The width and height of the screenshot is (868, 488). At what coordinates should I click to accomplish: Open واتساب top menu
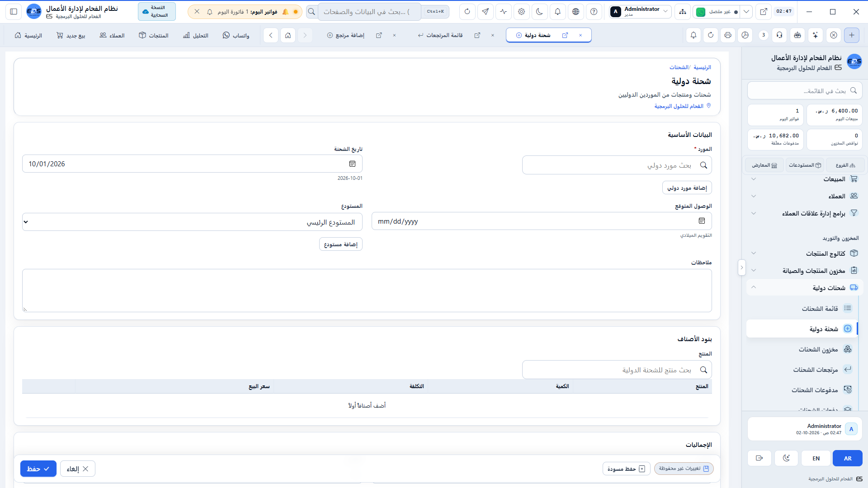click(236, 35)
